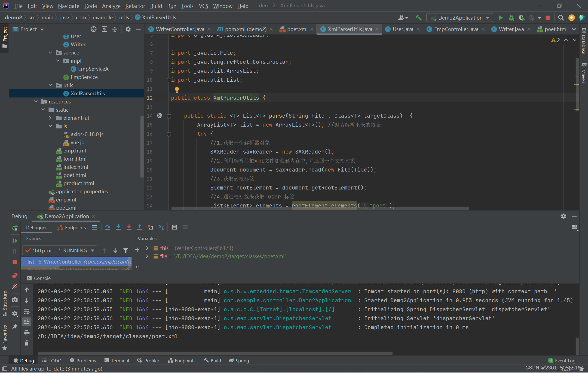Click the Step Over debugger icon
Screen dimensions: 588x373
pyautogui.click(x=108, y=227)
